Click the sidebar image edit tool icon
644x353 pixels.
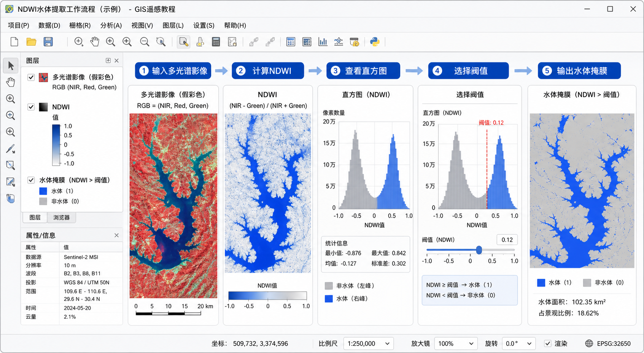pos(11,182)
